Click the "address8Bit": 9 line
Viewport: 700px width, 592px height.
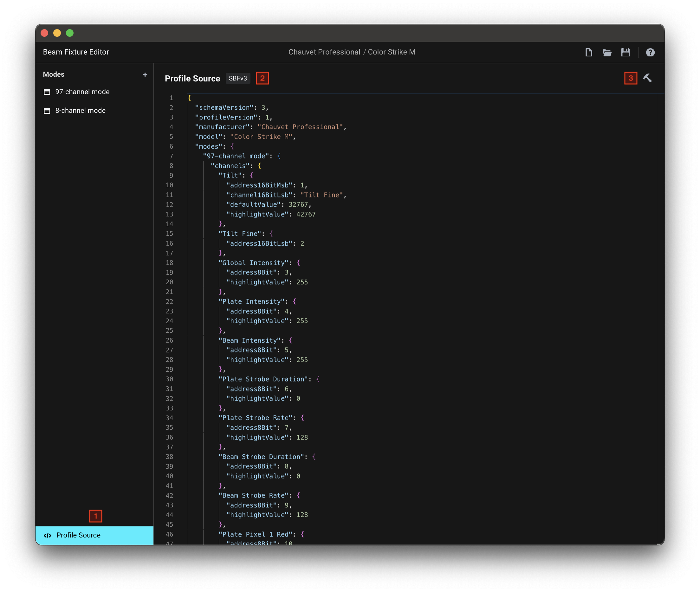pyautogui.click(x=259, y=505)
